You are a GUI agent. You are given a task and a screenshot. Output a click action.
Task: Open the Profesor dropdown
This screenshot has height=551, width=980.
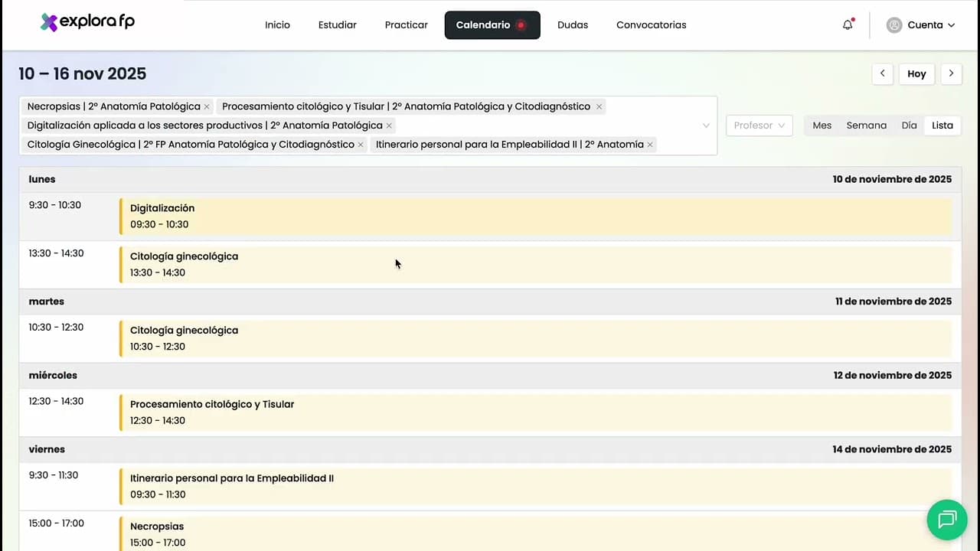759,126
